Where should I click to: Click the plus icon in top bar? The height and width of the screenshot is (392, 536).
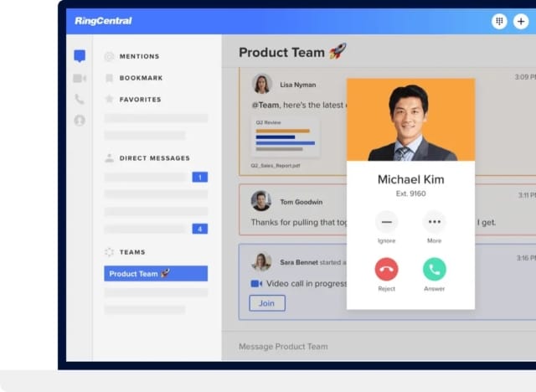520,21
